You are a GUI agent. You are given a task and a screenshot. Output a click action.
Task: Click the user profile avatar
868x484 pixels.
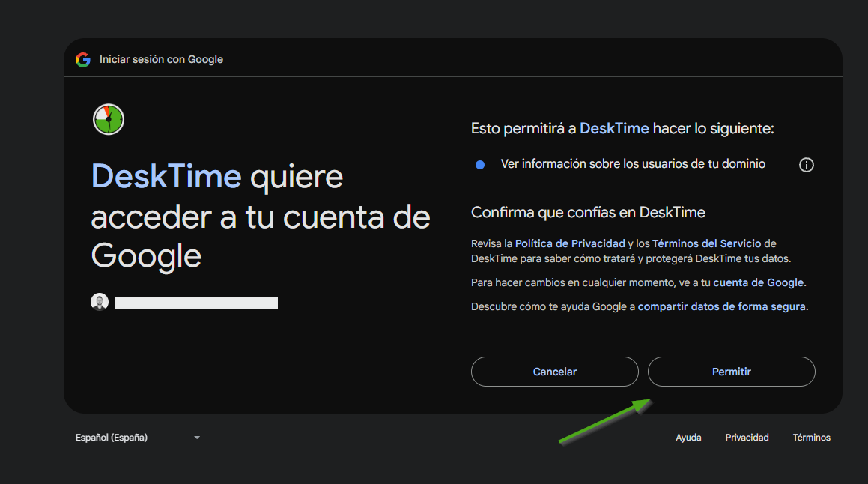click(x=100, y=302)
